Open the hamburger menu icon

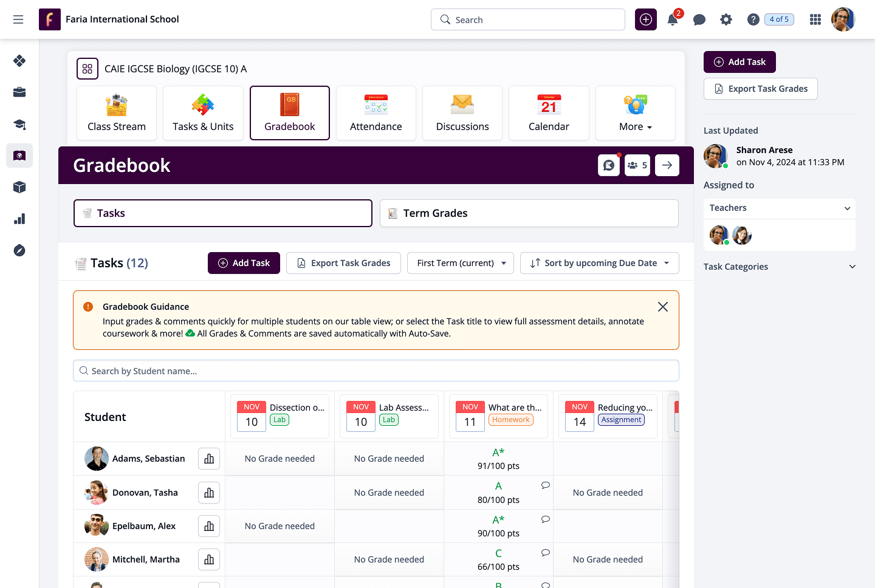[x=18, y=19]
